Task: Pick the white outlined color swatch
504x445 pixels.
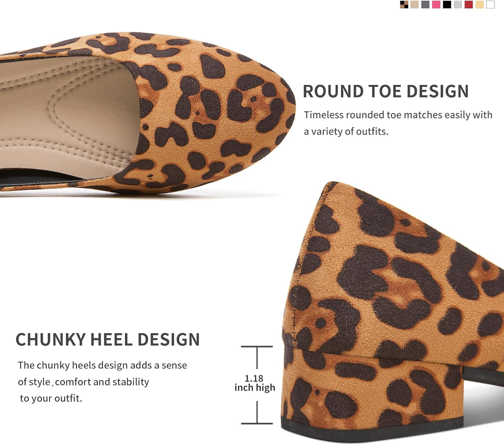Action: click(x=490, y=4)
